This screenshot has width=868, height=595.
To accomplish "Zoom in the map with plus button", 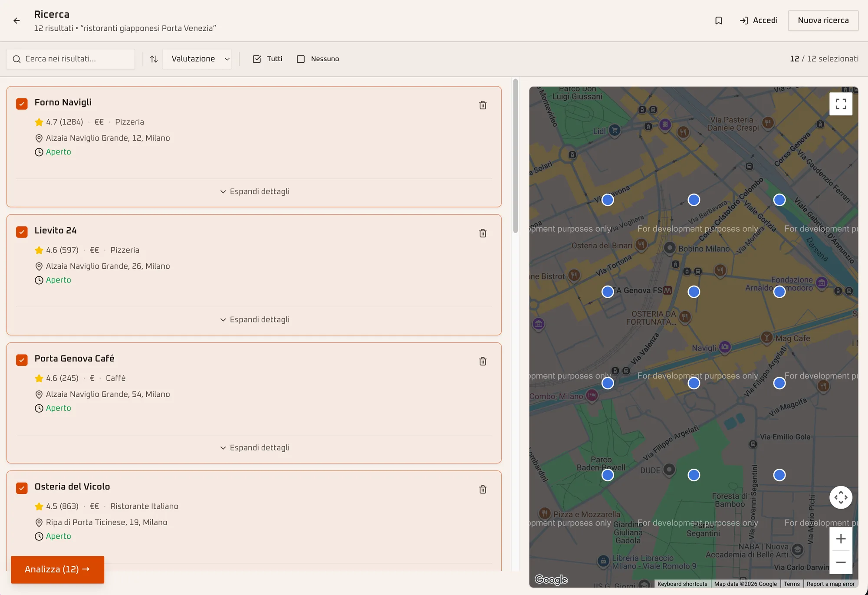I will [x=841, y=539].
